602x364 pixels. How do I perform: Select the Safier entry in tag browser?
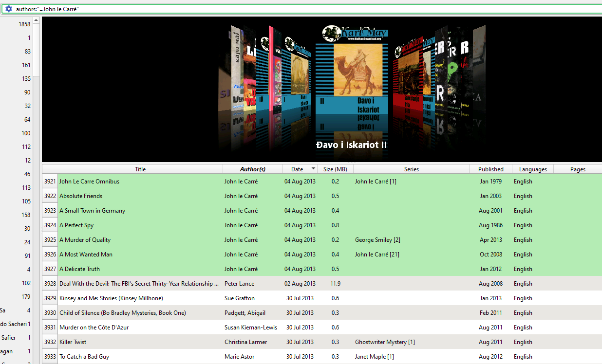point(9,338)
